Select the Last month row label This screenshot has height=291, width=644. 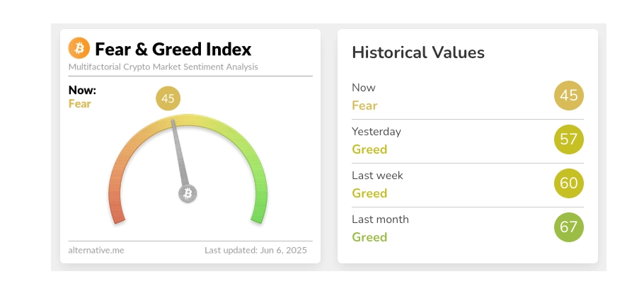click(x=380, y=219)
